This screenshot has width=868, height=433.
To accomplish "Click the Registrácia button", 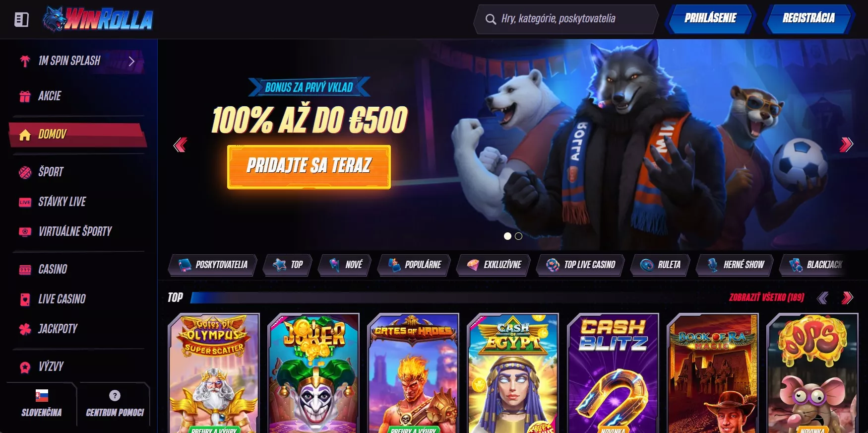I will 808,19.
